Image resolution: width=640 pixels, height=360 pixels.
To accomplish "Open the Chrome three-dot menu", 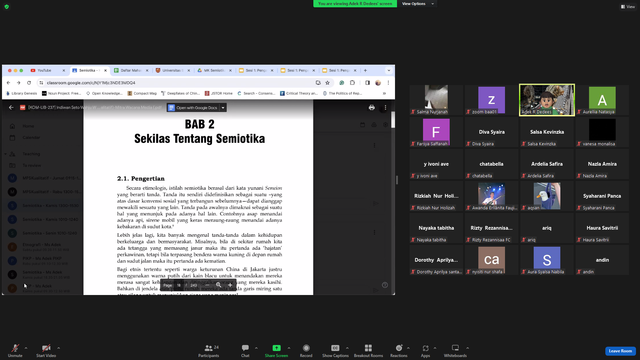I will 388,82.
